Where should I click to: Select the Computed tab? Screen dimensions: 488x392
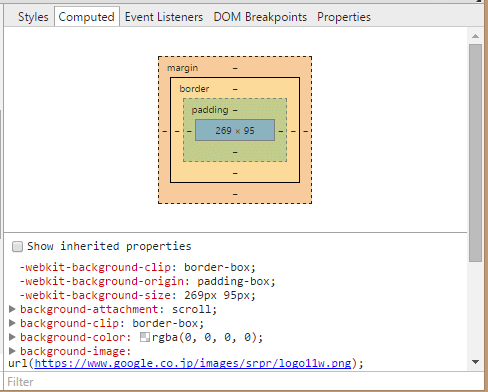pos(87,17)
